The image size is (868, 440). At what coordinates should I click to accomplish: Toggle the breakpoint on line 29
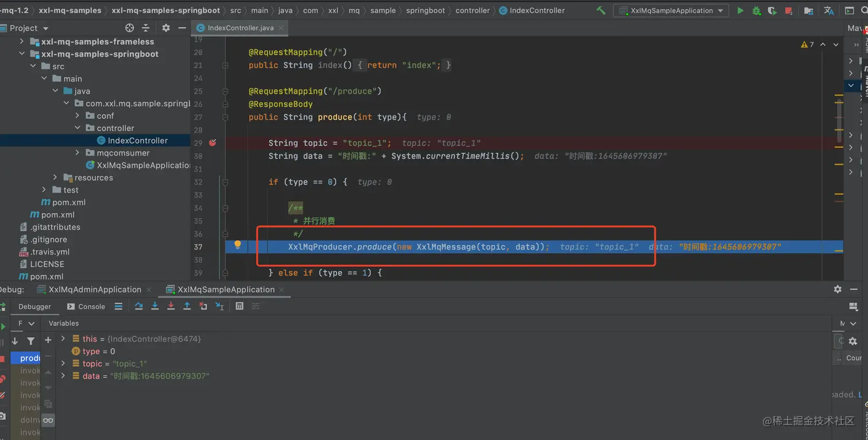212,142
